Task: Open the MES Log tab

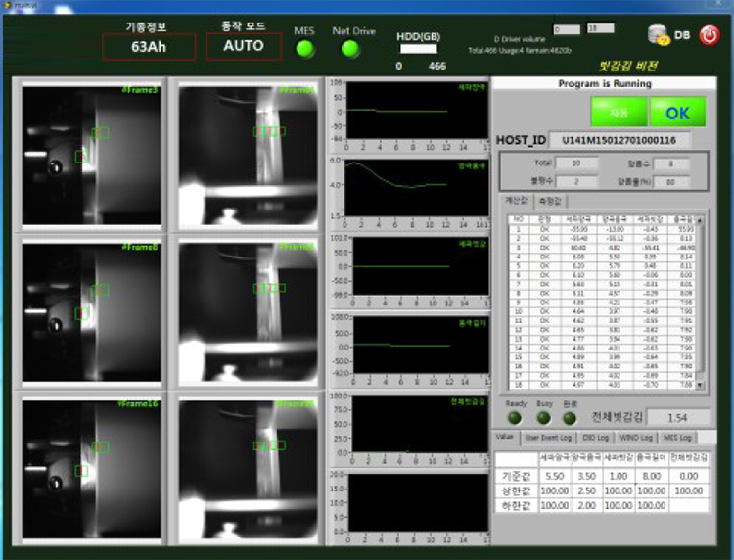Action: click(677, 438)
